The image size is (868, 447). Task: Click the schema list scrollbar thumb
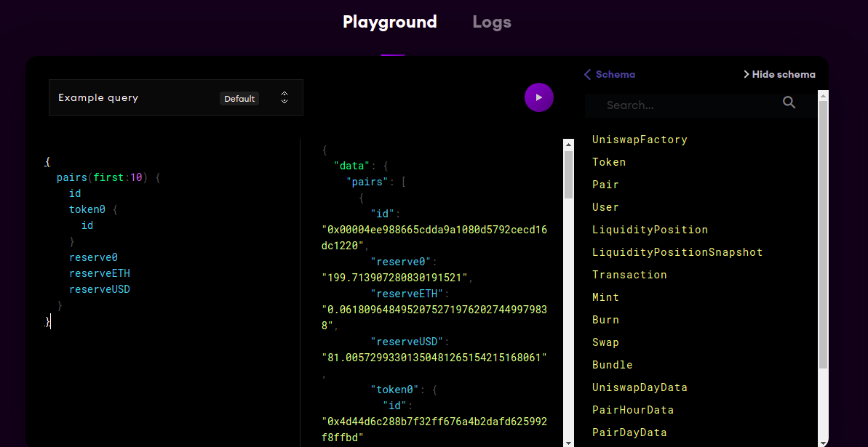coord(823,235)
